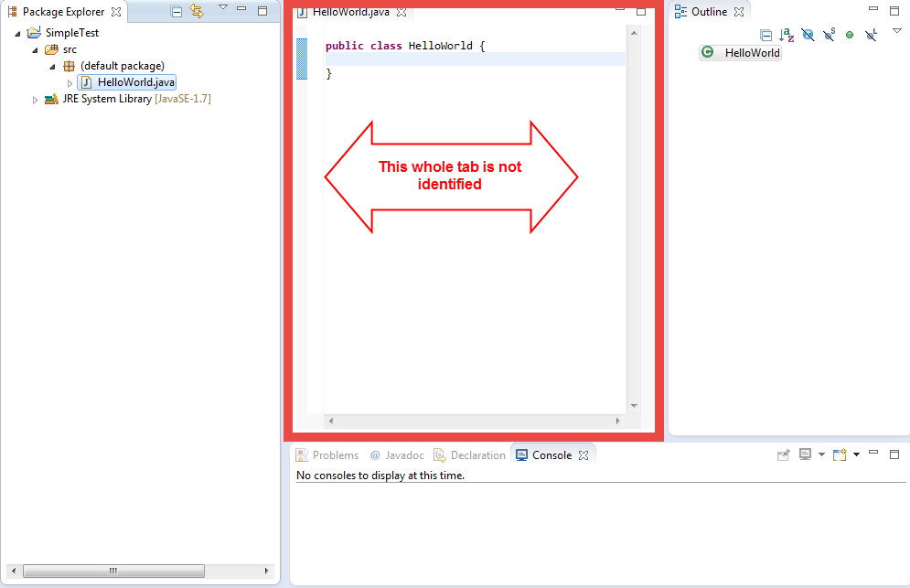
Task: Select the src folder
Action: tap(70, 49)
